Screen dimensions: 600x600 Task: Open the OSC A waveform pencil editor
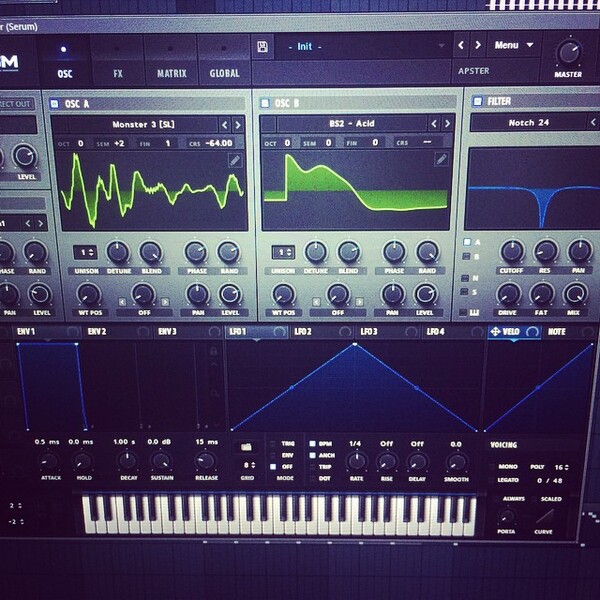[235, 160]
